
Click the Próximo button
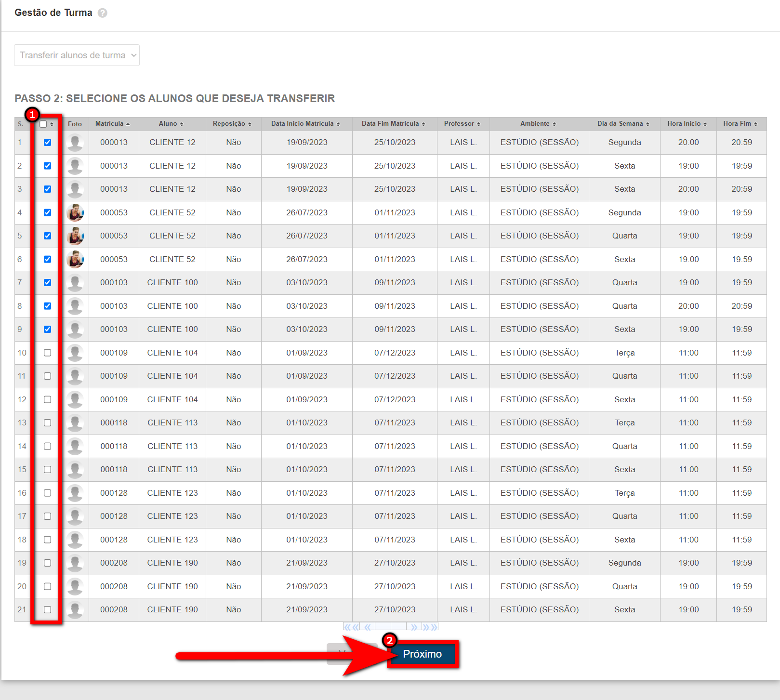(x=422, y=654)
